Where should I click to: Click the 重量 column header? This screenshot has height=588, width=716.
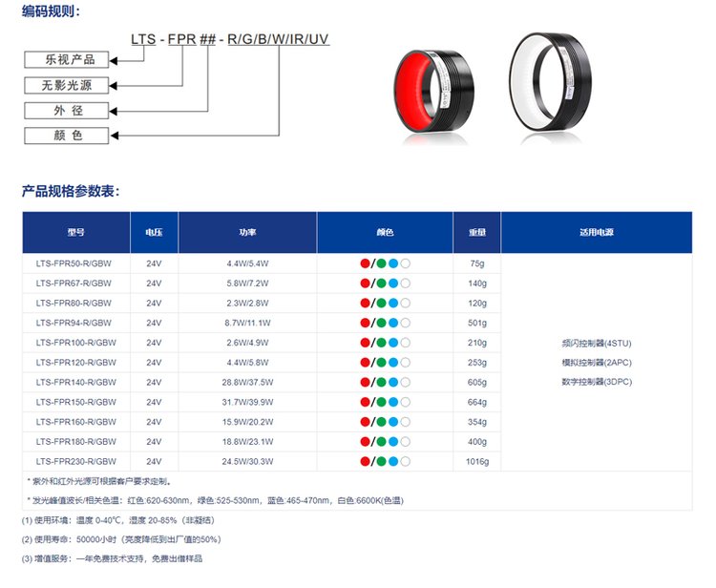click(477, 233)
